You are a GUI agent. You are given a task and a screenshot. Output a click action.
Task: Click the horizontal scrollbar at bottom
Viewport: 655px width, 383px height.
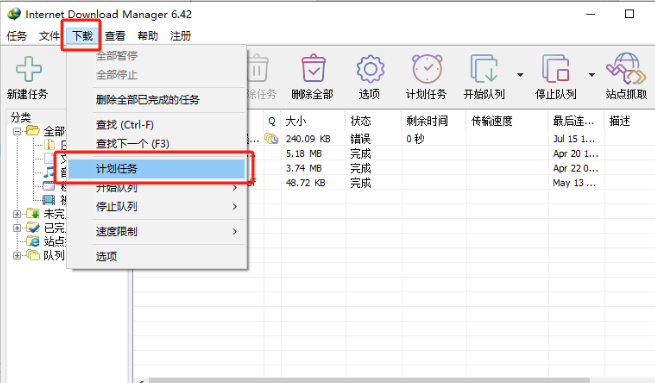(369, 380)
